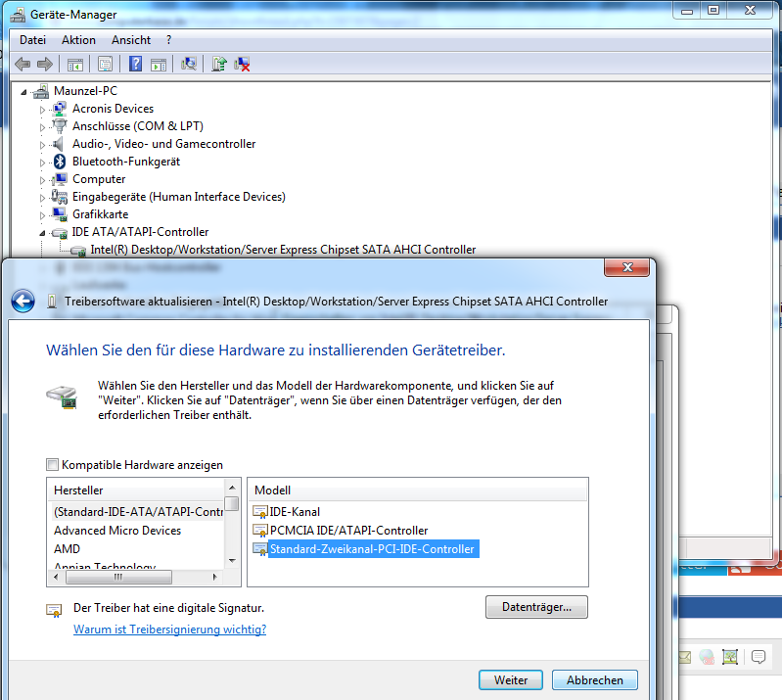Click the Intel SATA AHCI Controller device icon
Image resolution: width=782 pixels, height=700 pixels.
77,251
